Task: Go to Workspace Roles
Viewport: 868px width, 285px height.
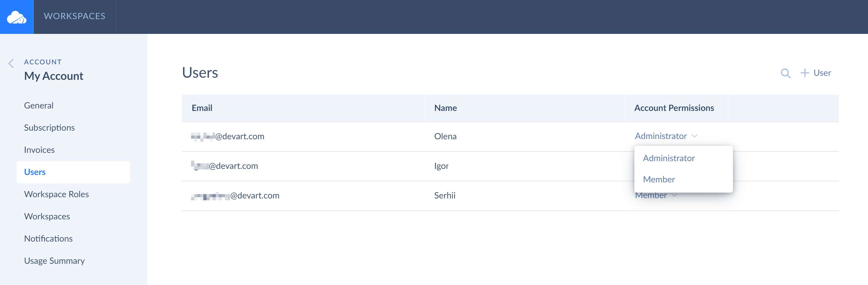Action: click(x=56, y=194)
